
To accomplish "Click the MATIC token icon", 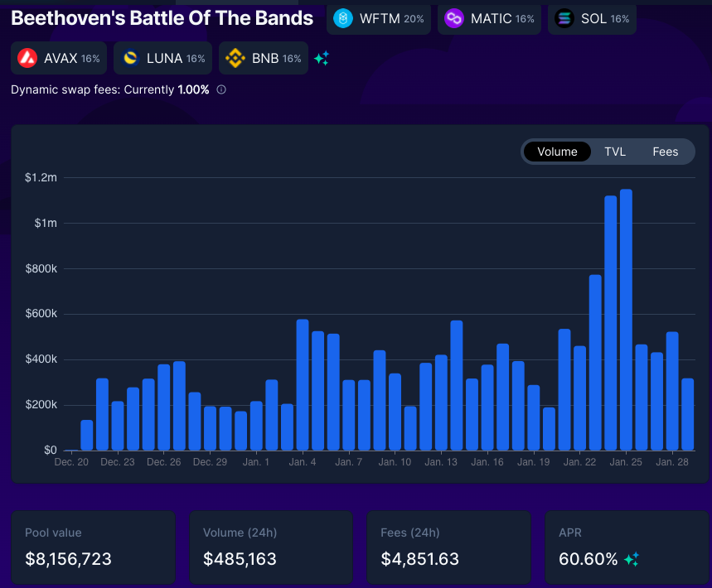I will pyautogui.click(x=453, y=18).
